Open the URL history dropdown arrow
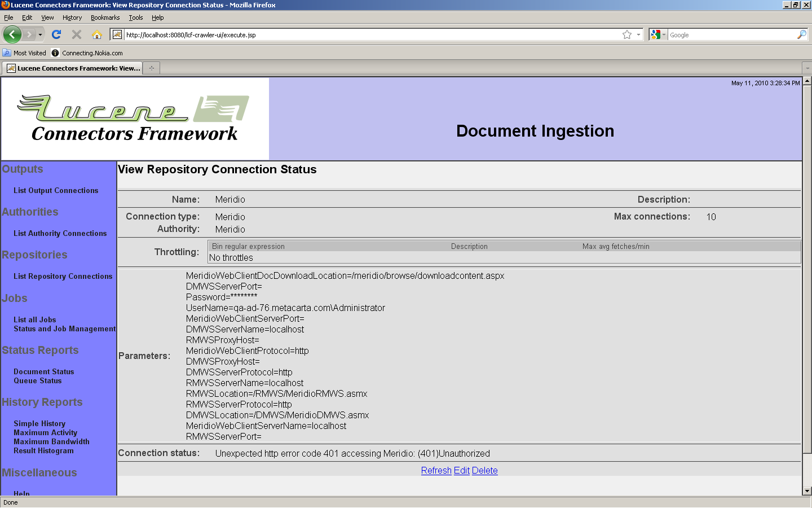This screenshot has width=812, height=508. click(x=638, y=34)
